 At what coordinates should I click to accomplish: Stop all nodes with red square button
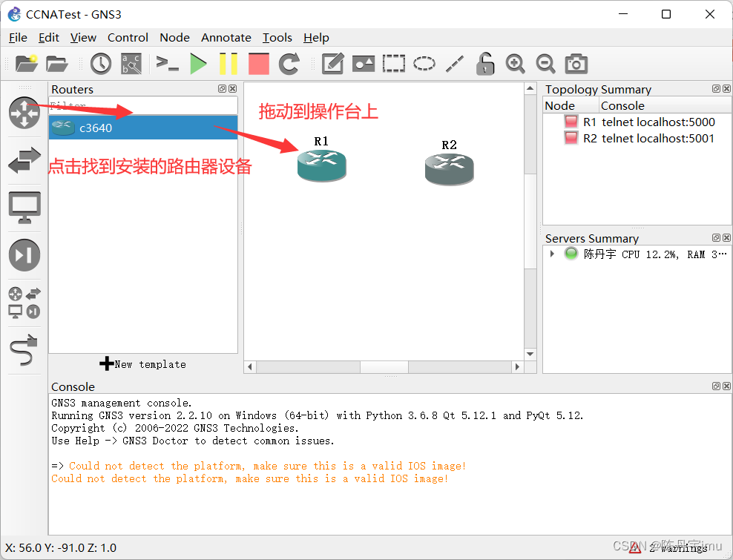(258, 64)
